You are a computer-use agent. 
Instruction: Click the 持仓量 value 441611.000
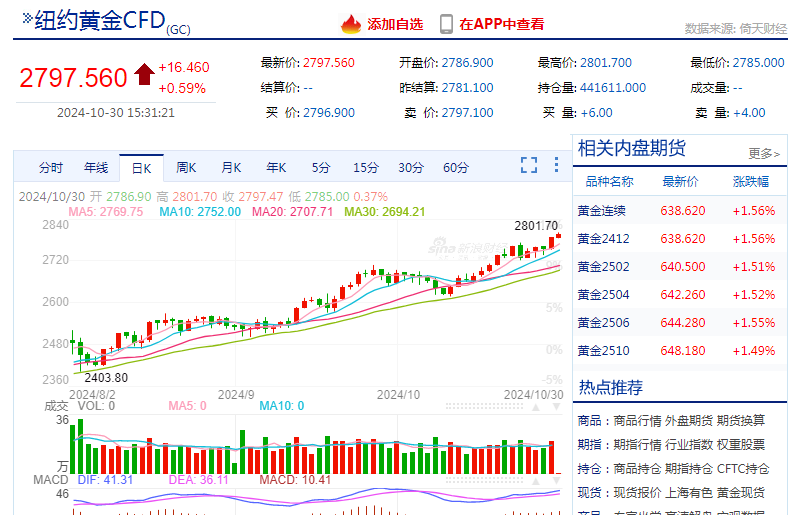point(613,88)
